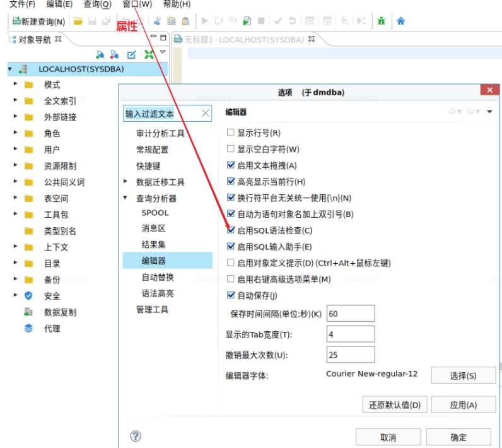Click the 确定 button

pos(458,437)
